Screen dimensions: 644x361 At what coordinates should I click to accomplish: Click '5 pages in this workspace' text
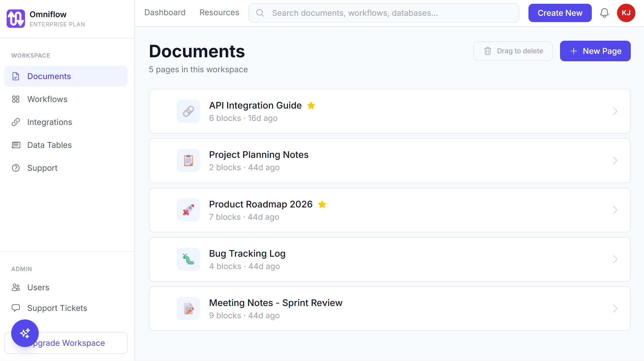(198, 69)
